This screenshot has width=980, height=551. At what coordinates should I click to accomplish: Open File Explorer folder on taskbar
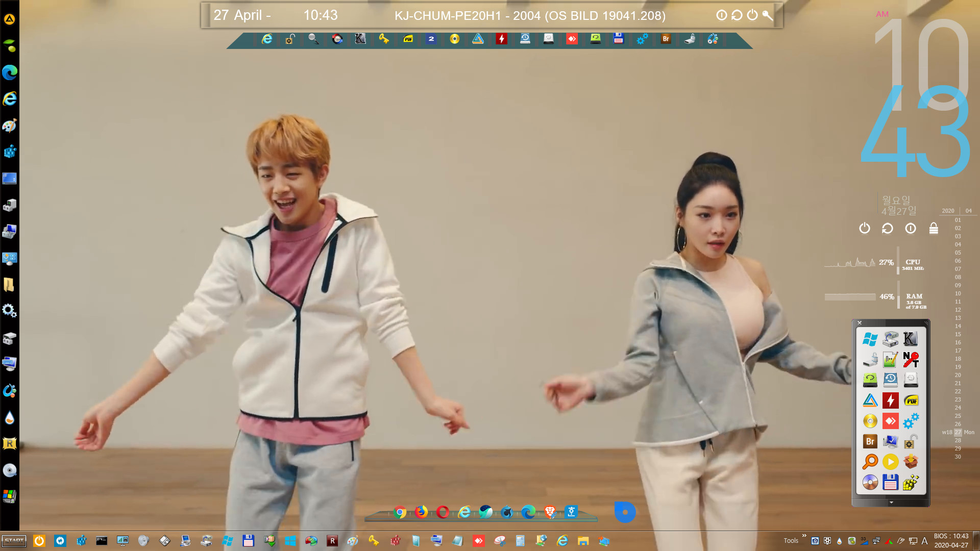click(x=583, y=541)
